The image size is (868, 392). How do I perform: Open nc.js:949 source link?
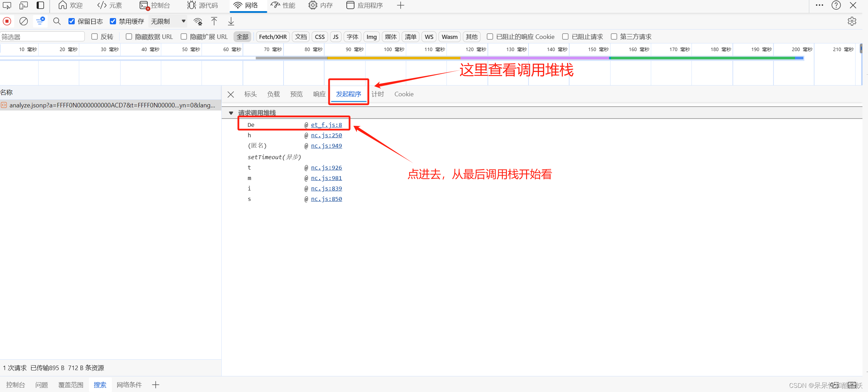[326, 146]
